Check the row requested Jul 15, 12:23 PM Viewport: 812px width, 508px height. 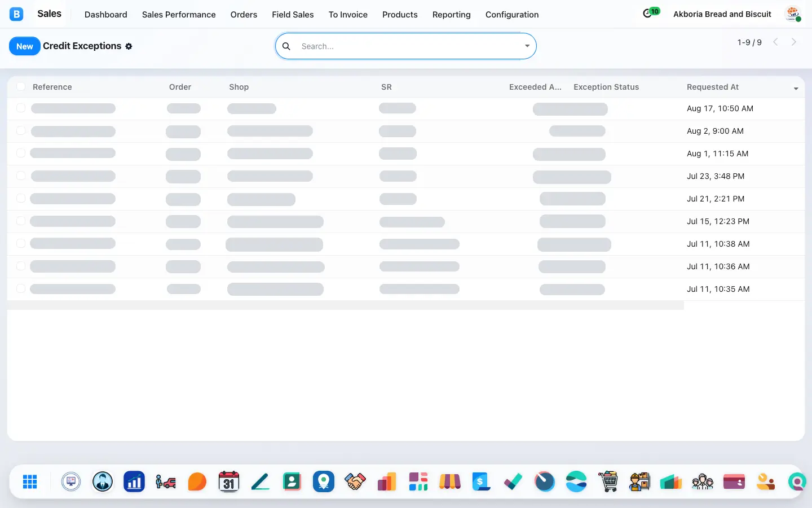21,221
